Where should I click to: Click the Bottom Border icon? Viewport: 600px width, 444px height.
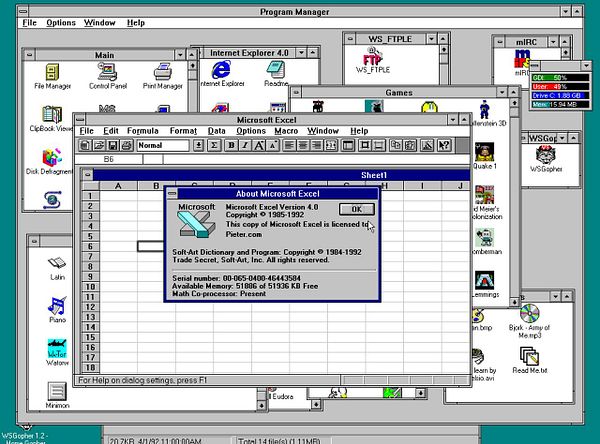click(378, 145)
